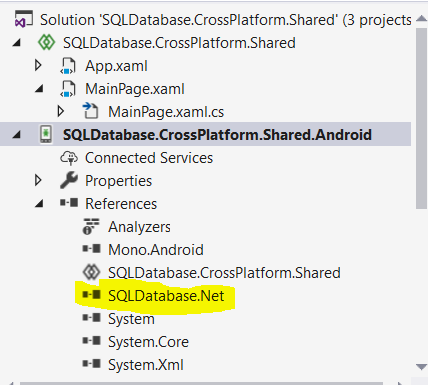428x385 pixels.
Task: Select the SQLDatabase.CrossPlatform.Shared.Android project label
Action: click(217, 135)
